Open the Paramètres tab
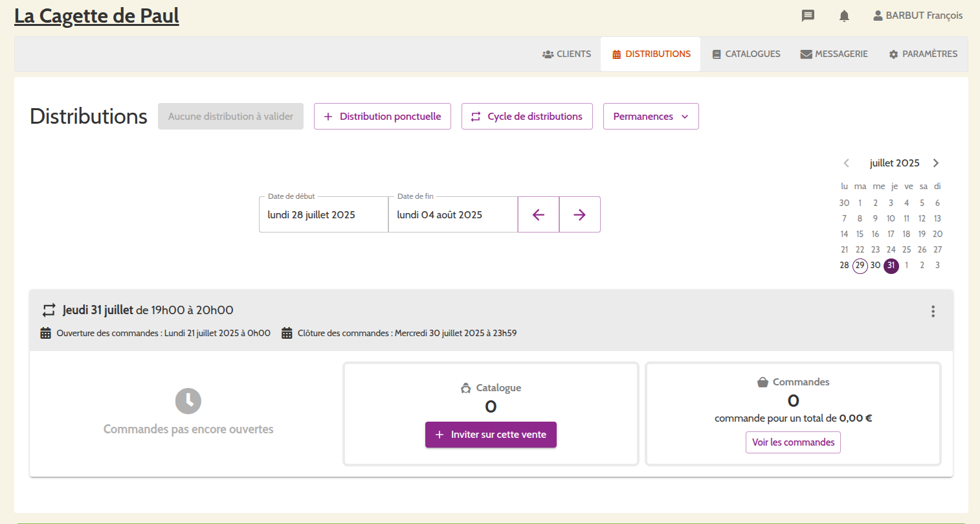Image resolution: width=980 pixels, height=524 pixels. click(x=922, y=54)
